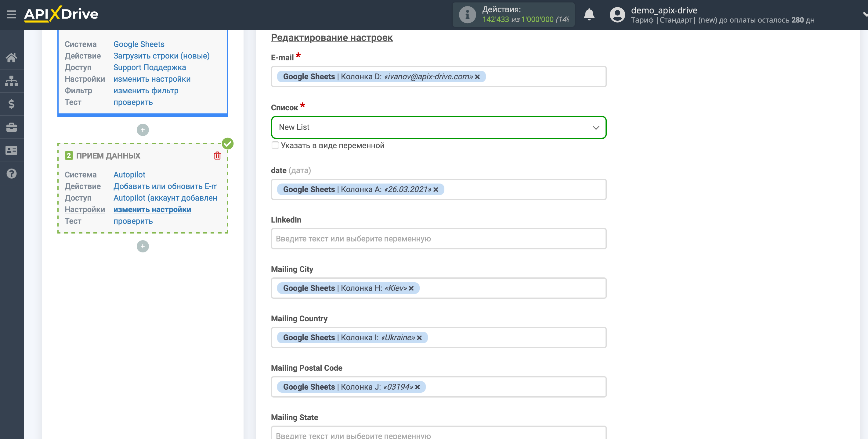Click the '+' add block button below ПРИЕМ ДАННЫХ
The width and height of the screenshot is (868, 439).
point(143,246)
